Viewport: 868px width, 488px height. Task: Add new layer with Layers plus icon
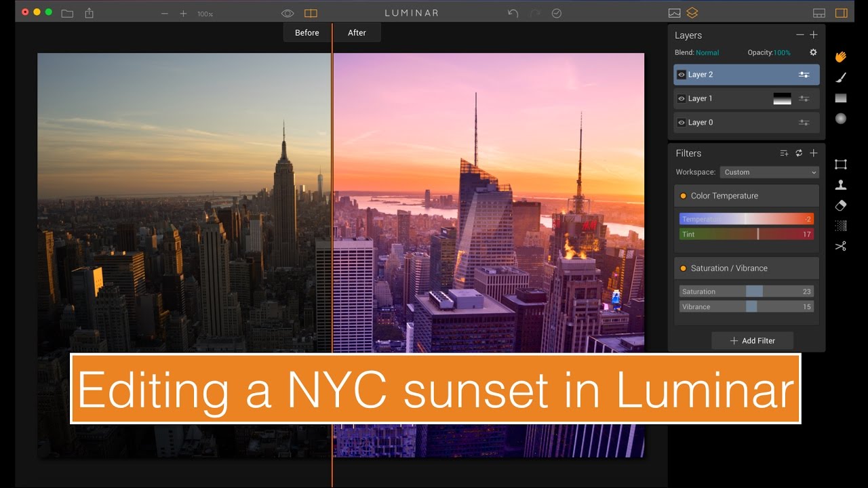tap(814, 35)
